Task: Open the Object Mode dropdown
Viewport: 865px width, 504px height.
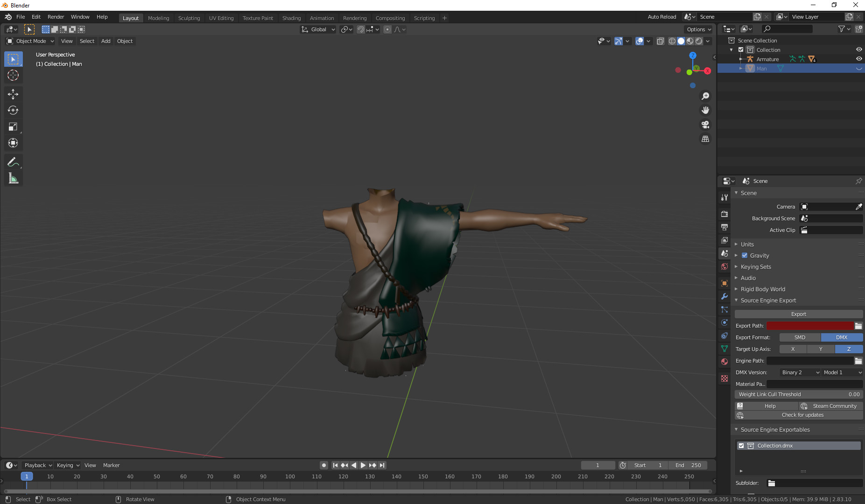Action: [30, 41]
